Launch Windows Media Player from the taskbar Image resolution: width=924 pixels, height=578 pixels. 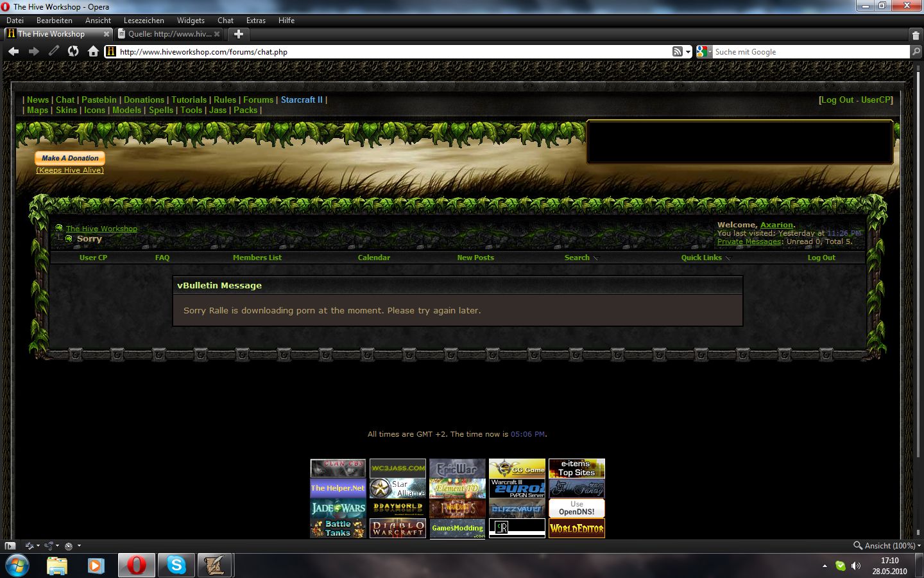(96, 566)
